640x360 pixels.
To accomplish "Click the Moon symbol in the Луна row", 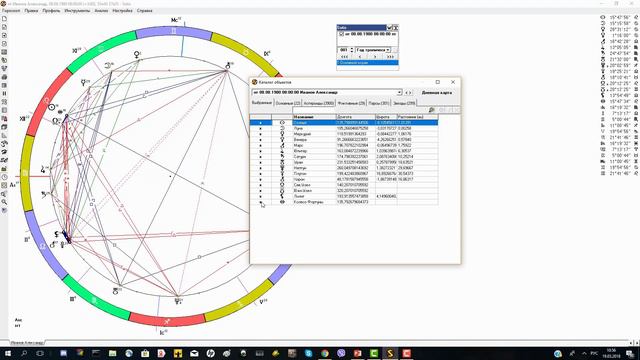I will pyautogui.click(x=282, y=128).
